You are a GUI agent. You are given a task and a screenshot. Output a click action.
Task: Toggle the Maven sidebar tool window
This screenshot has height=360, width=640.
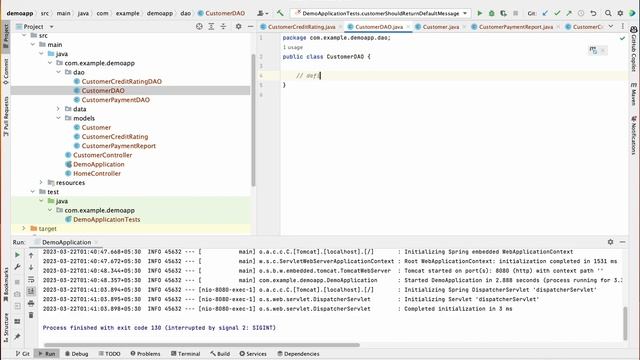coord(633,94)
